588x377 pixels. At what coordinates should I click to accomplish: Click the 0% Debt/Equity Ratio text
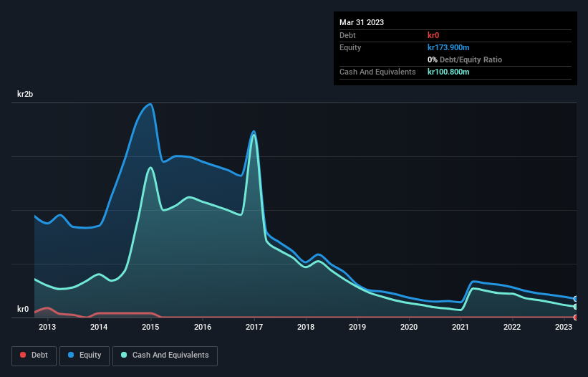(465, 59)
